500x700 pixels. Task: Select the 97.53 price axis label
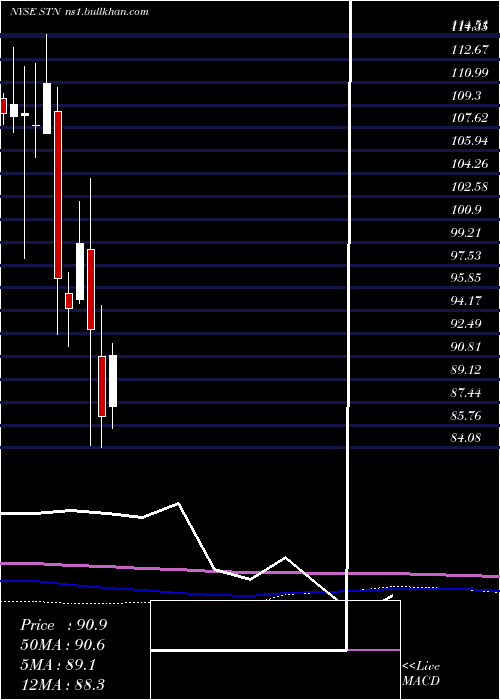click(x=466, y=255)
